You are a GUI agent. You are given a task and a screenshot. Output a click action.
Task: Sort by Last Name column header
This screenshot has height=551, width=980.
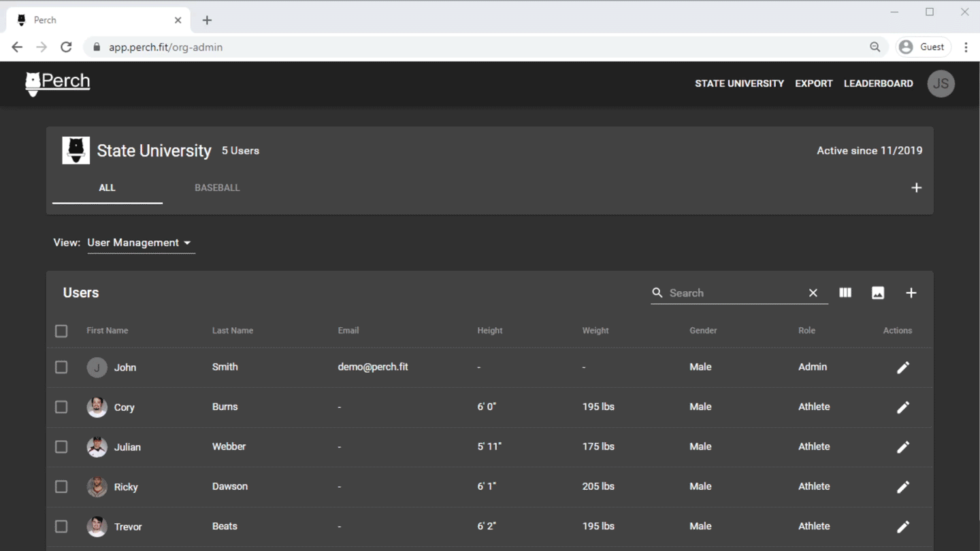[x=233, y=331]
